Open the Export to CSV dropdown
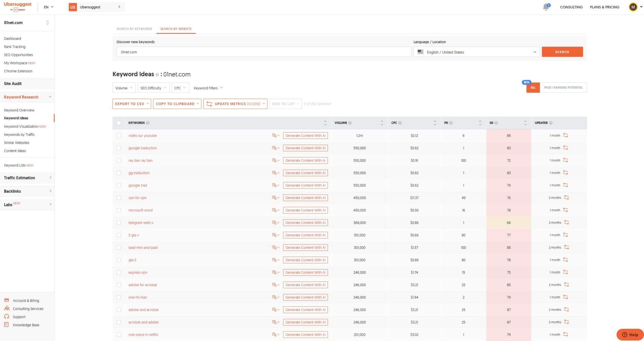The image size is (644, 341). 131,104
